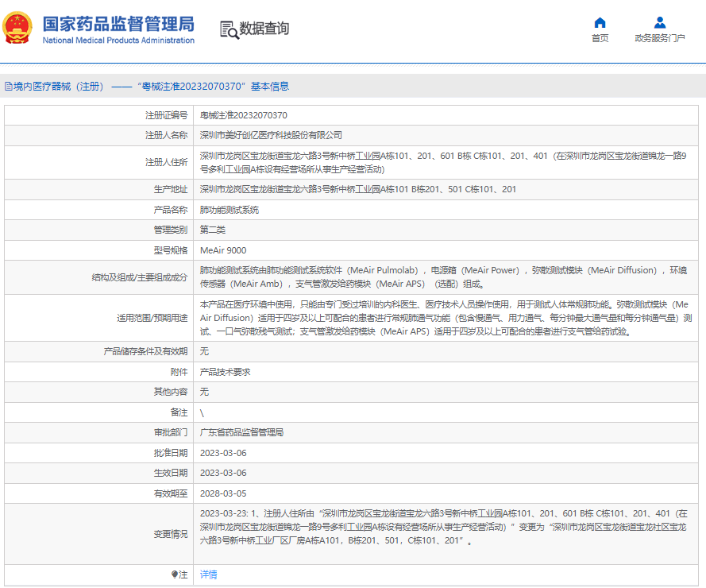Screen dimensions: 706x588
Task: Click the 政务服务门户 label
Action: click(660, 38)
